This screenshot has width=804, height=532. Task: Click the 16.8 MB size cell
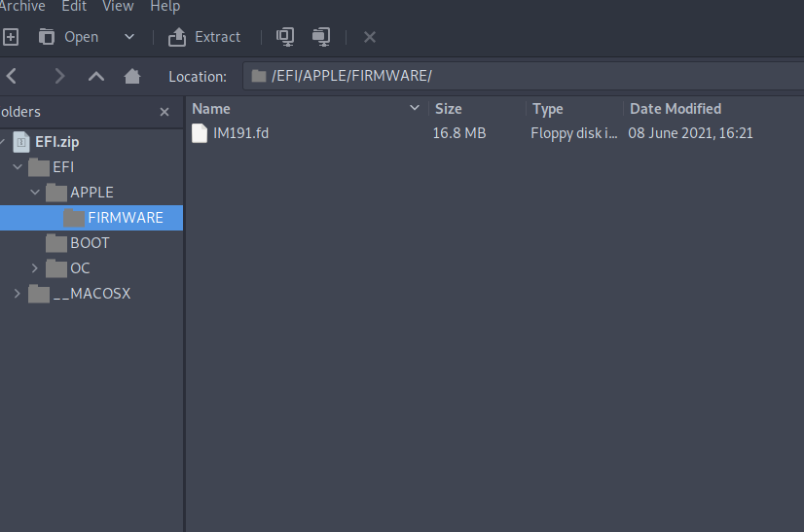click(458, 133)
